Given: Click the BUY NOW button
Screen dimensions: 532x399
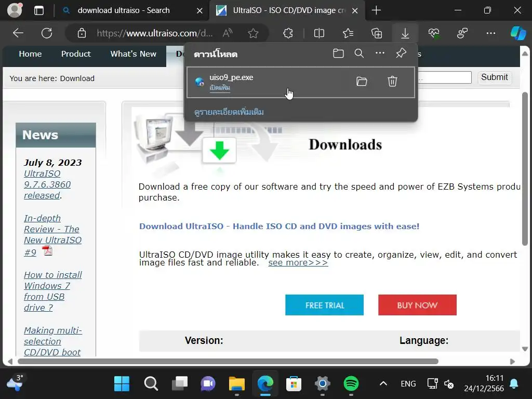Looking at the screenshot, I should coord(417,305).
